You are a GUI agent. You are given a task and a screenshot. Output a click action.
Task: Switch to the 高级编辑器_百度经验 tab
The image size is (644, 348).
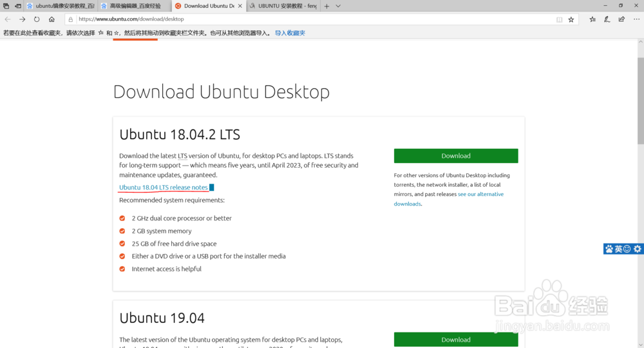[x=135, y=6]
